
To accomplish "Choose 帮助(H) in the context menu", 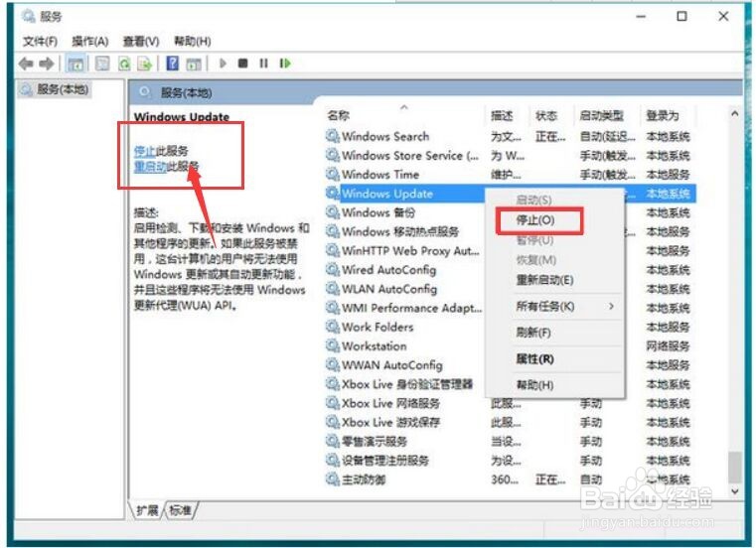I will point(534,385).
